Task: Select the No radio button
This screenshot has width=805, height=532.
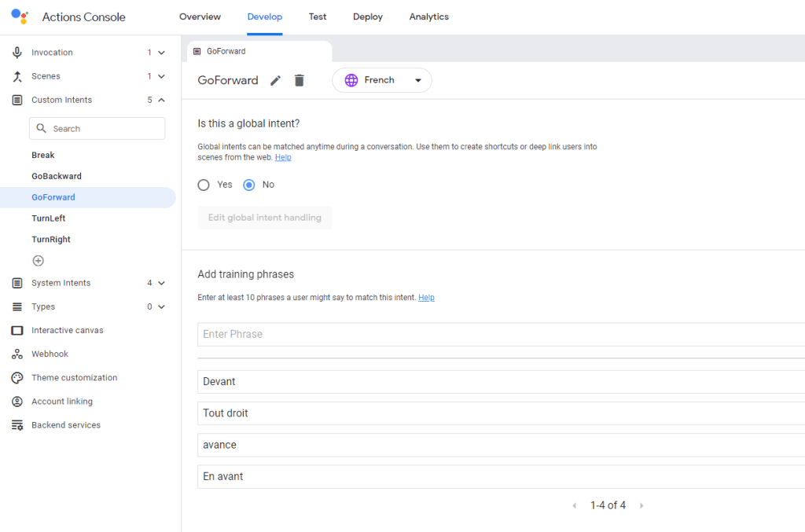Action: (x=249, y=185)
